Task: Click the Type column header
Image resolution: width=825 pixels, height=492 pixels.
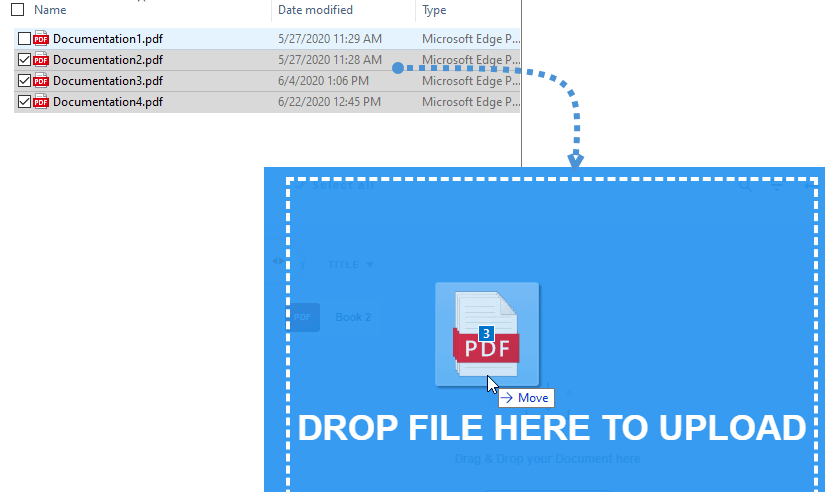Action: click(435, 10)
